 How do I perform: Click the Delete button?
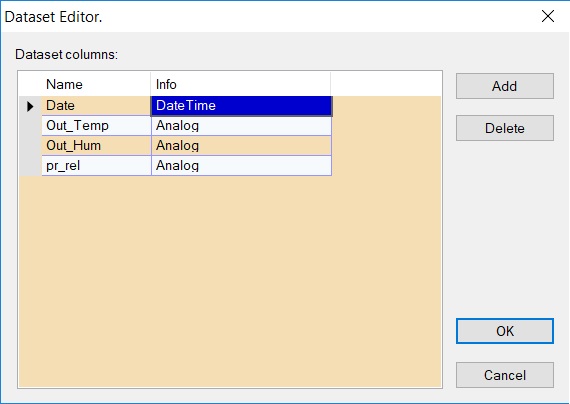(505, 128)
